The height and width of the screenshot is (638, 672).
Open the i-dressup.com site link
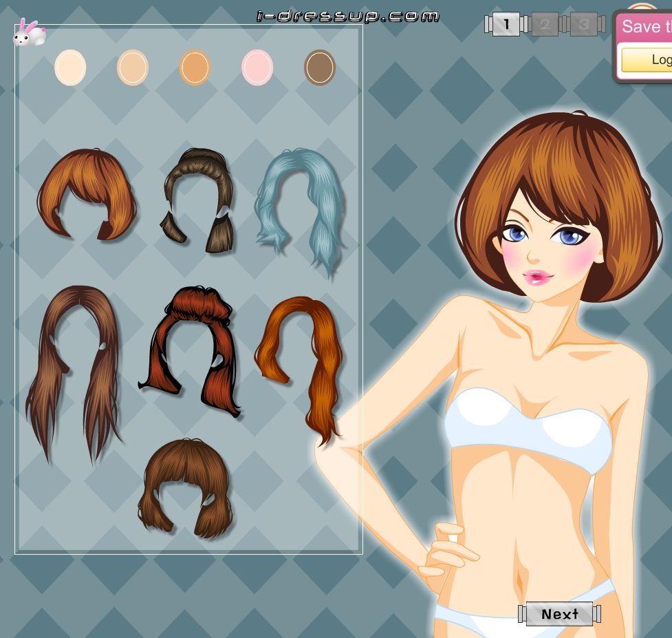(347, 15)
